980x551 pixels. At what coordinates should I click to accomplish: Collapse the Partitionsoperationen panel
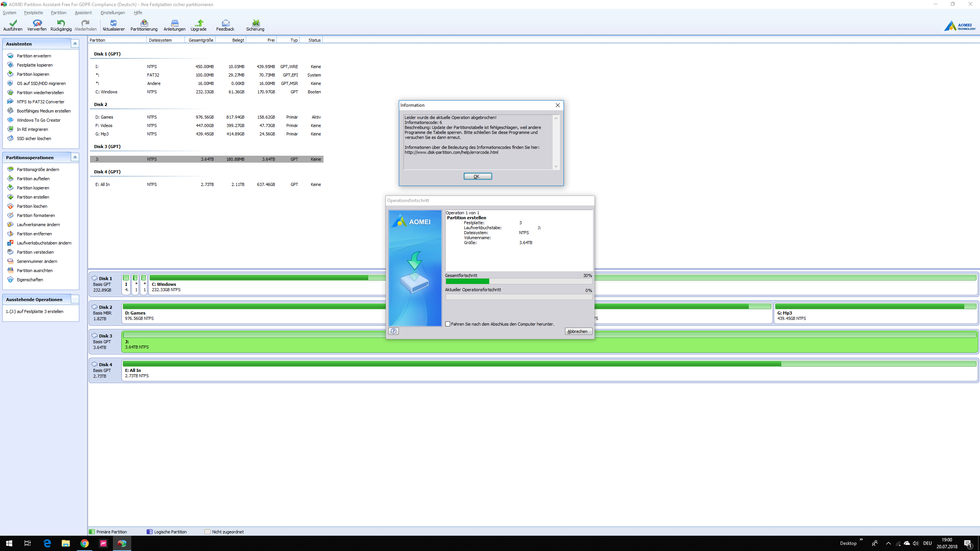75,157
